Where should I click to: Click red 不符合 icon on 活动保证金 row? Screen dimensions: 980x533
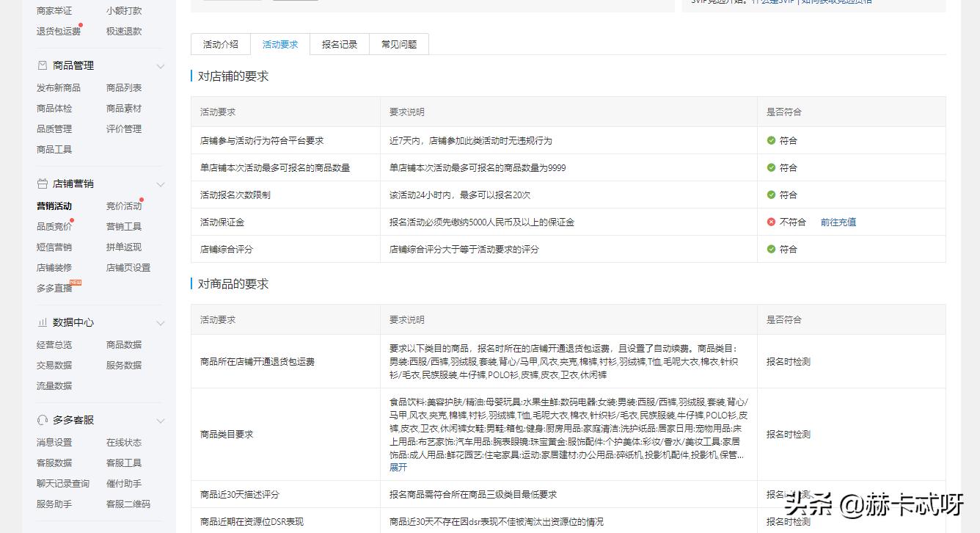tap(771, 222)
